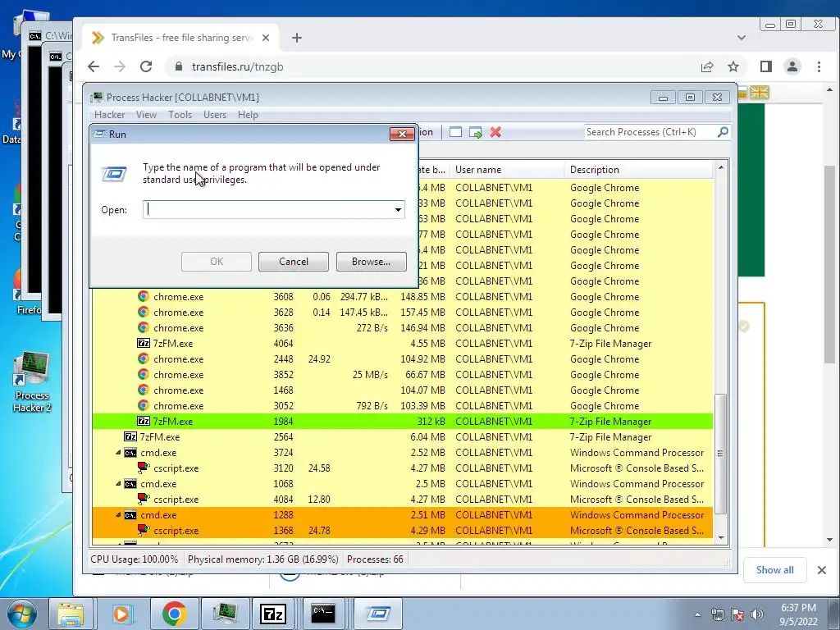
Task: Open the Chrome tab search chevron
Action: 742,38
